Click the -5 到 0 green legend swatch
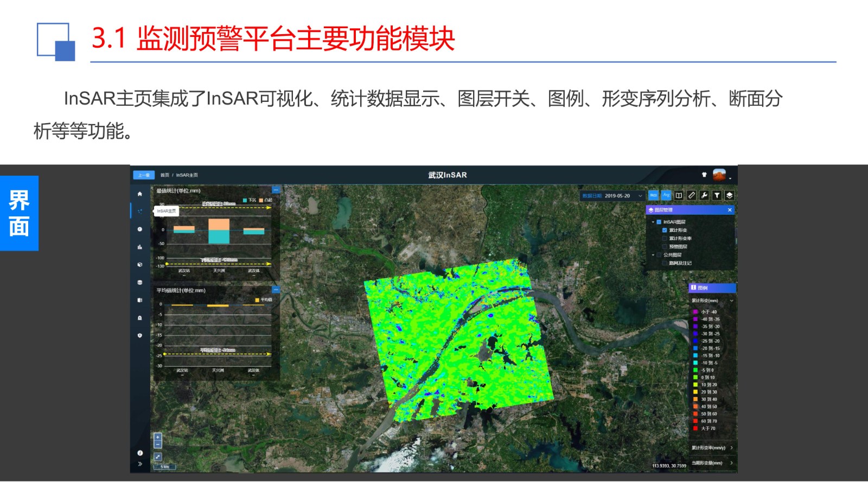Viewport: 868px width, 488px height. 695,370
